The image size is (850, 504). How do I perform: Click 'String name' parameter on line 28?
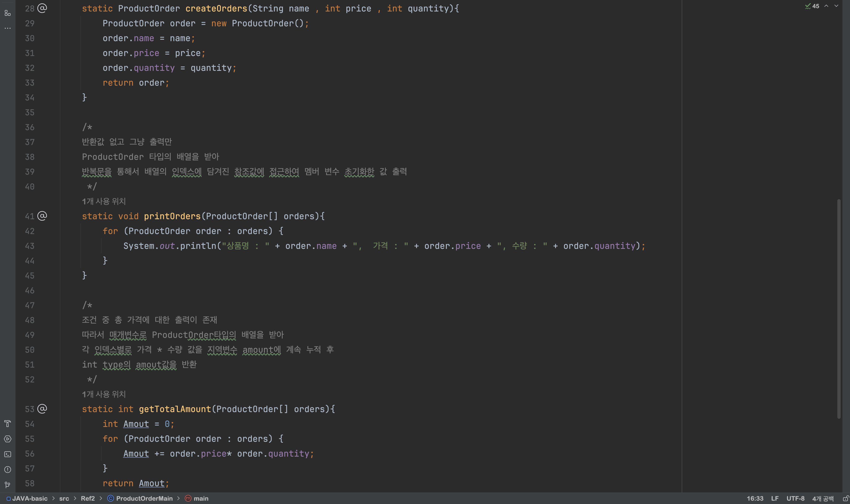281,8
